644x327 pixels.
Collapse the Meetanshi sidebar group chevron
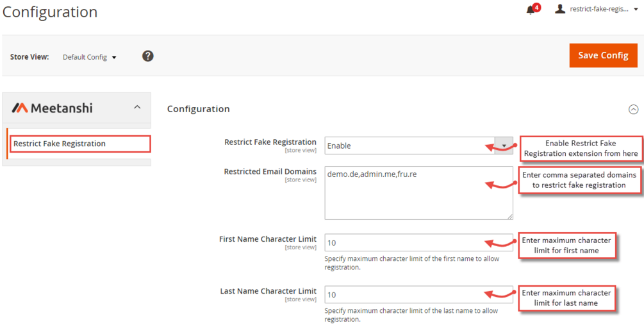click(x=137, y=108)
